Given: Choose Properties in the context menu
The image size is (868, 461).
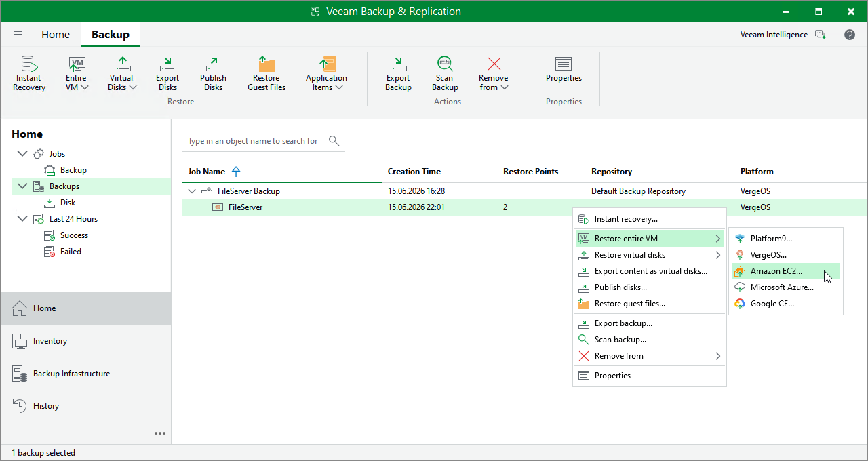Looking at the screenshot, I should point(650,376).
